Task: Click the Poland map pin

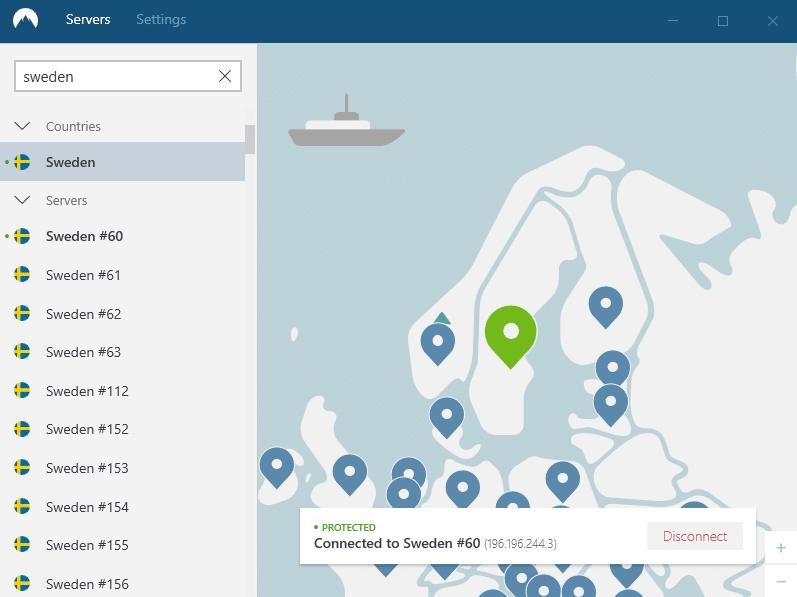Action: coord(563,482)
